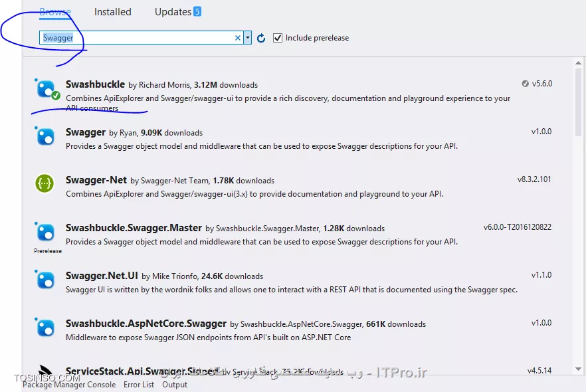Click version v5.6.0 of Swashbuckle
Viewport: 586px width, 392px height.
(x=542, y=84)
